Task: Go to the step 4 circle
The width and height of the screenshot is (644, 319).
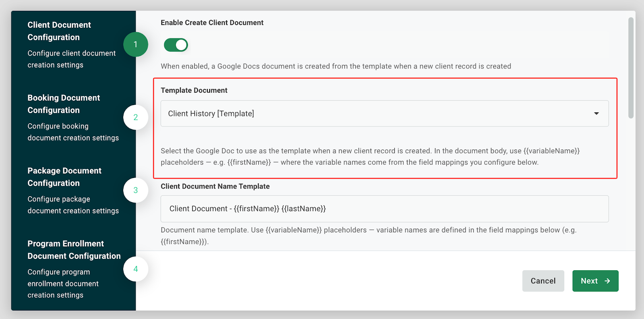Action: tap(136, 269)
